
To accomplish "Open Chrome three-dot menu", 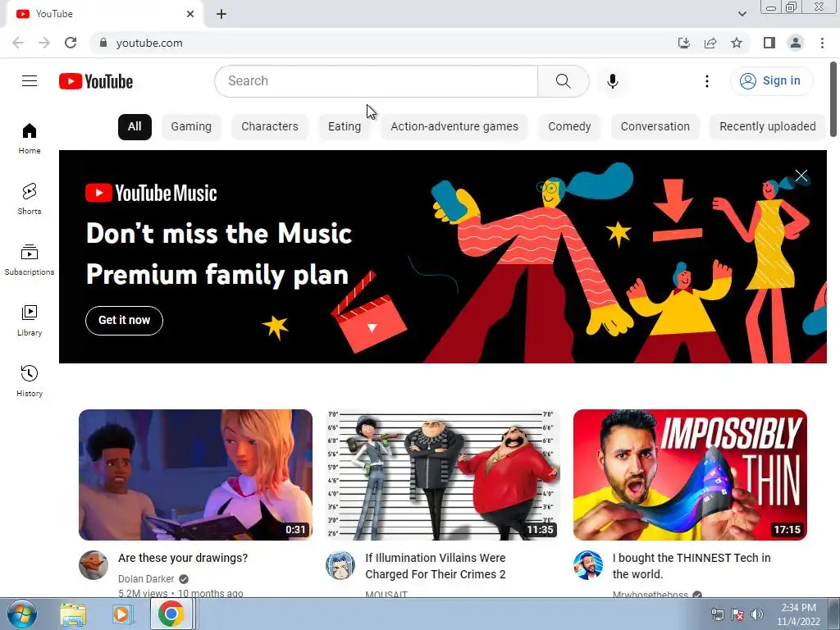I will [822, 43].
